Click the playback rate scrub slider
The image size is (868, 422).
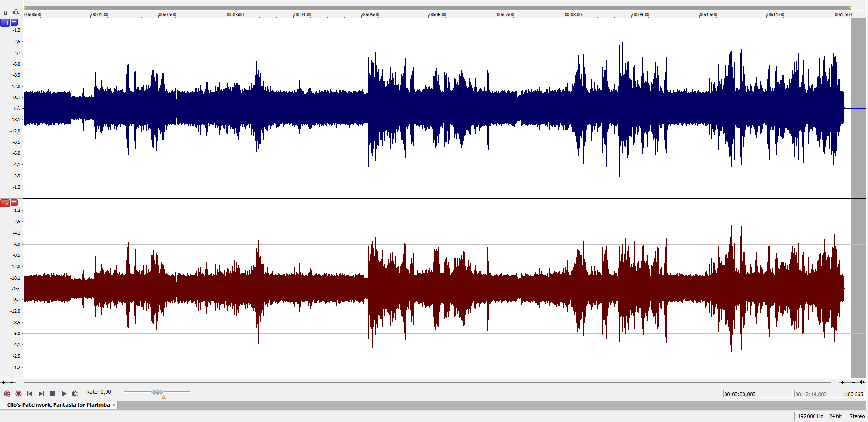click(x=158, y=392)
